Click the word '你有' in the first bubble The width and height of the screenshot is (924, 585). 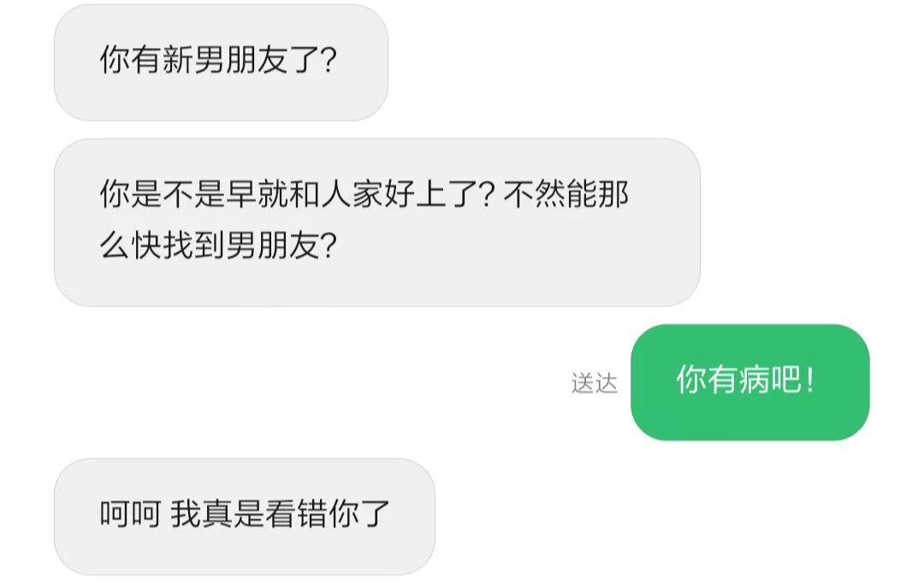[x=130, y=60]
